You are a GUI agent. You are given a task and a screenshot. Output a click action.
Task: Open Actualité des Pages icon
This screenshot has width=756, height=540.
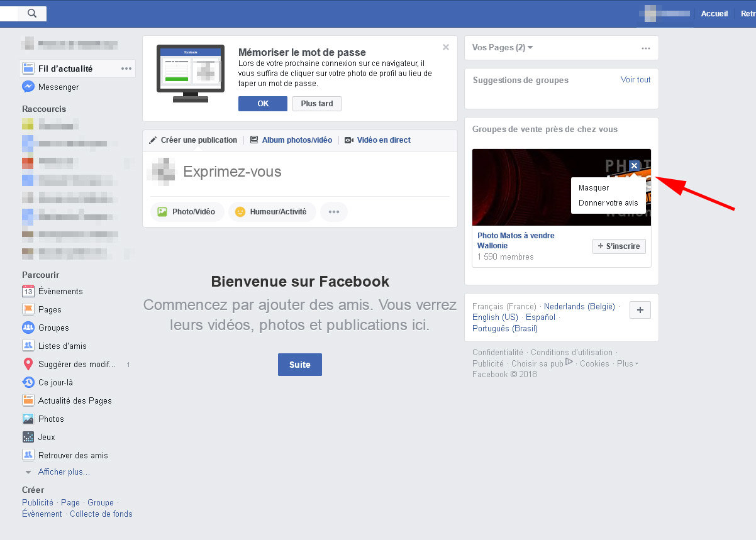[x=28, y=400]
